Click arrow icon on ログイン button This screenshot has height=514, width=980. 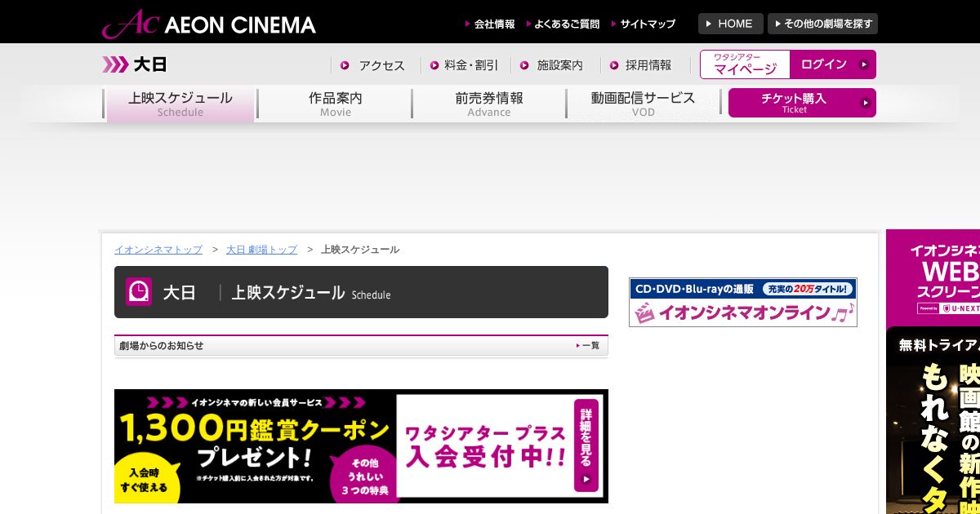(x=863, y=64)
